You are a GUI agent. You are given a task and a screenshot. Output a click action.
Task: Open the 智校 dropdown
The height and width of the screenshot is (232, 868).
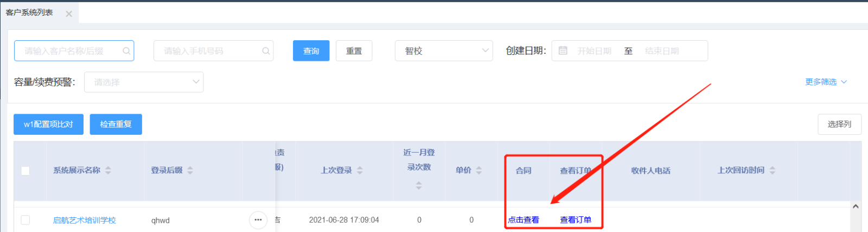[444, 51]
